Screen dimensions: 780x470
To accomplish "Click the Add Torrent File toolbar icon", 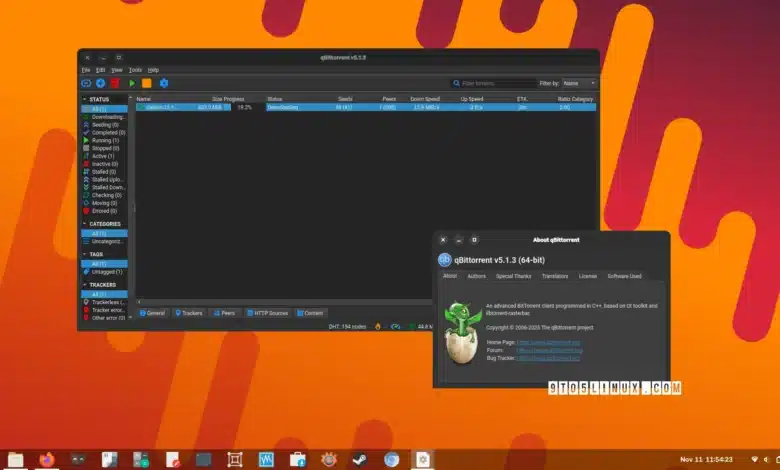I will 100,83.
